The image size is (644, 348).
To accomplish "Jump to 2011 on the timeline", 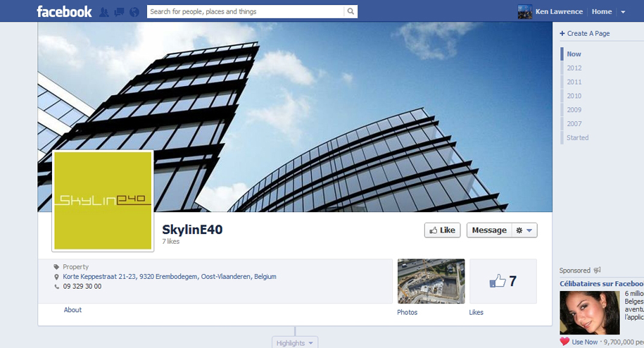I will (574, 82).
